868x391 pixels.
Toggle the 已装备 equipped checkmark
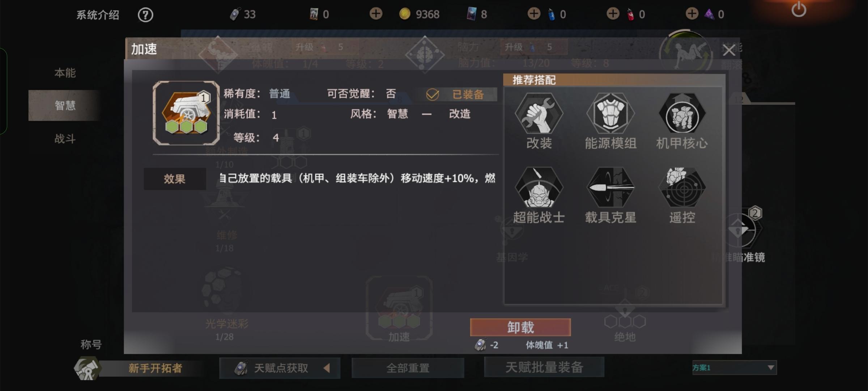[433, 94]
